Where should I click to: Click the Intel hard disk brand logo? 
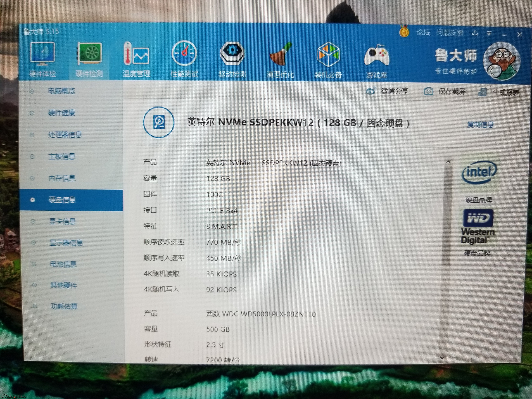479,172
